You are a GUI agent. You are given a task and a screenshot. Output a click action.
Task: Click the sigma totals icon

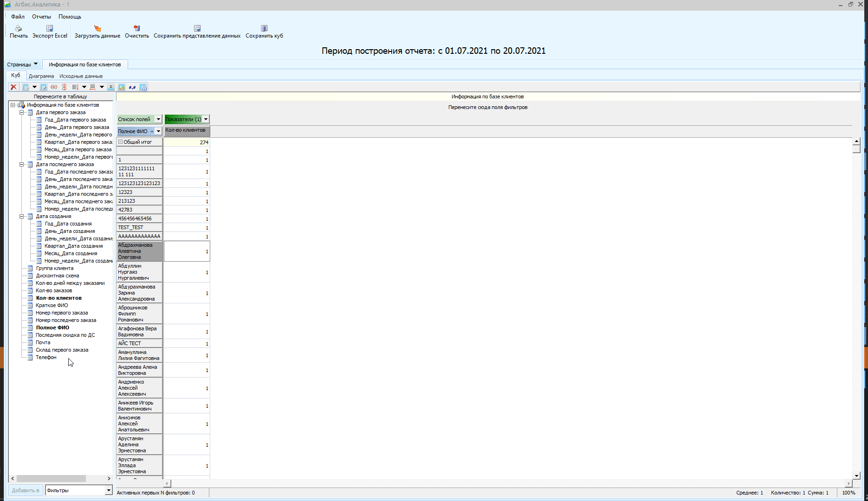(111, 87)
